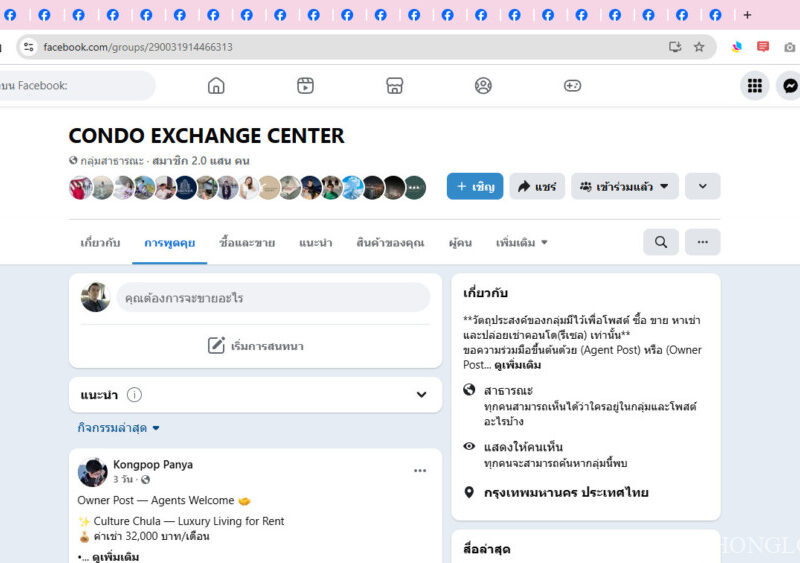Open the Reels video icon
Viewport: 800px width, 563px height.
[x=305, y=85]
